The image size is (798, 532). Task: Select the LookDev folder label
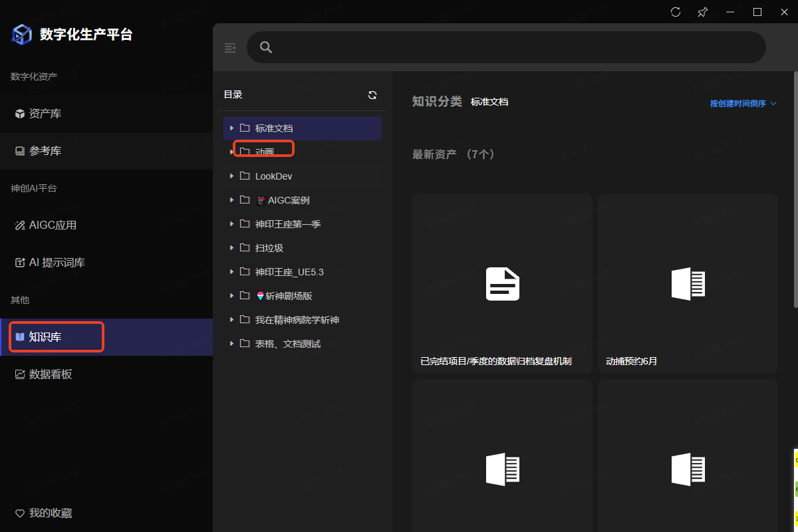tap(273, 176)
